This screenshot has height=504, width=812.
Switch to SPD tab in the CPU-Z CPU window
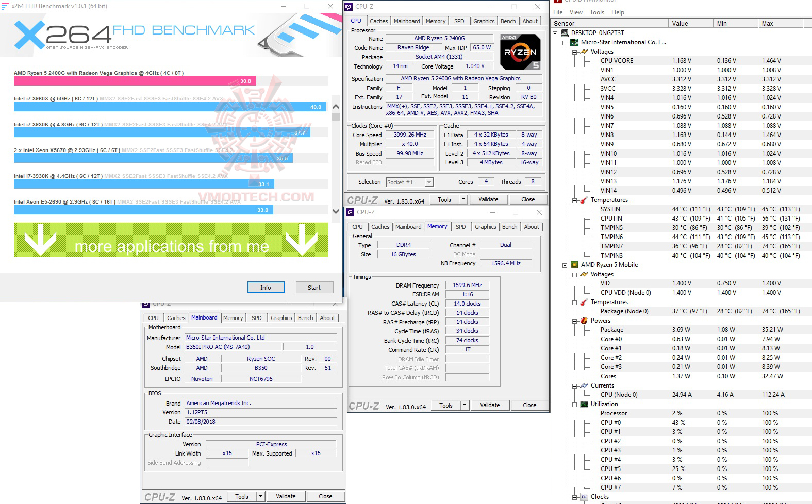[x=459, y=21]
